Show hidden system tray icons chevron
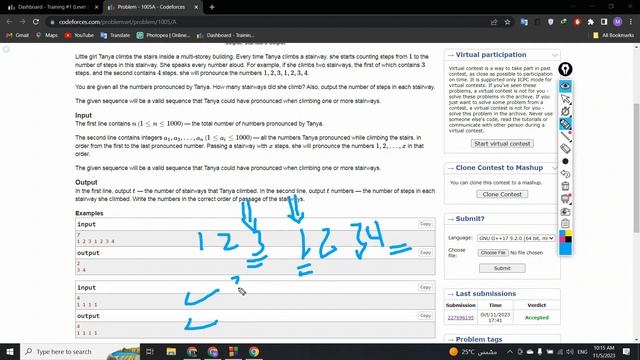The height and width of the screenshot is (360, 640). pyautogui.click(x=510, y=351)
